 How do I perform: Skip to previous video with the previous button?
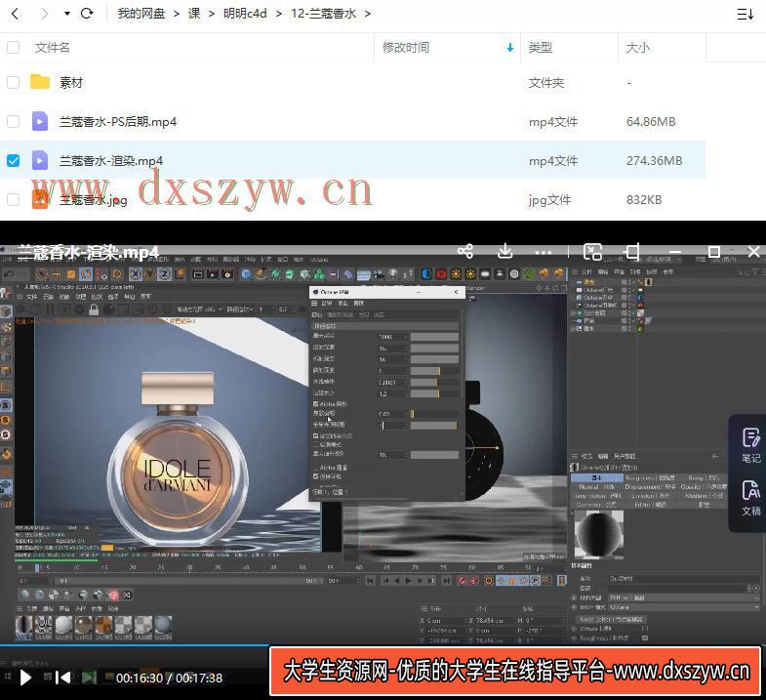(x=63, y=678)
